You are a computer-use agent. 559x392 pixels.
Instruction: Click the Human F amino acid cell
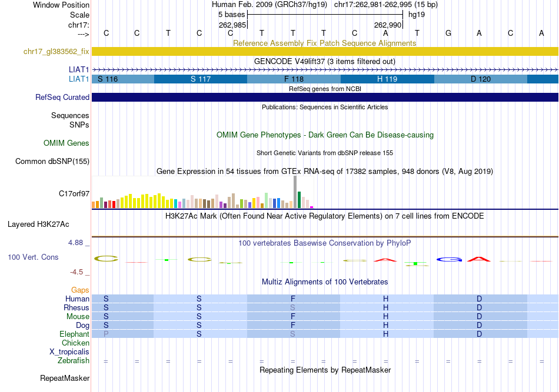pyautogui.click(x=292, y=299)
